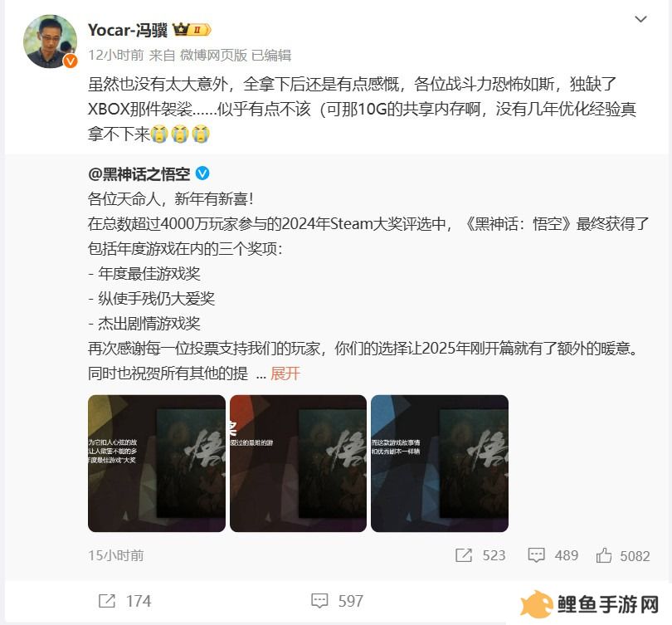Expand full quoted post with 展开
Screen dimensions: 672x625
click(x=285, y=374)
